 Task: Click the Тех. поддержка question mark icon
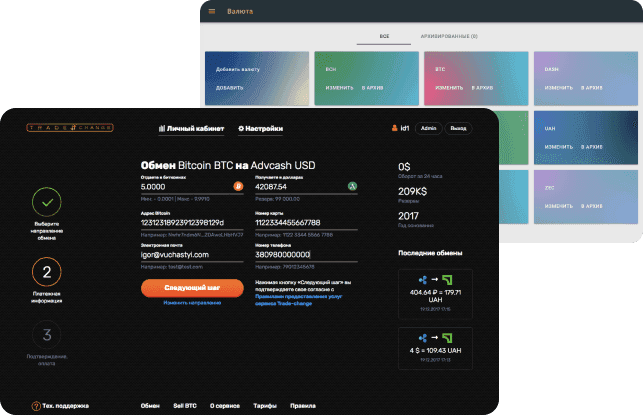pyautogui.click(x=36, y=406)
